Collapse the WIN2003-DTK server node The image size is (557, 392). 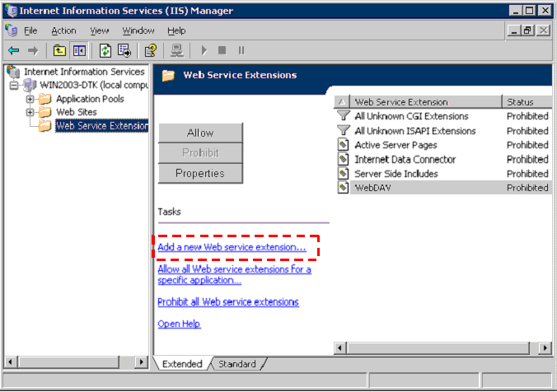pos(15,86)
